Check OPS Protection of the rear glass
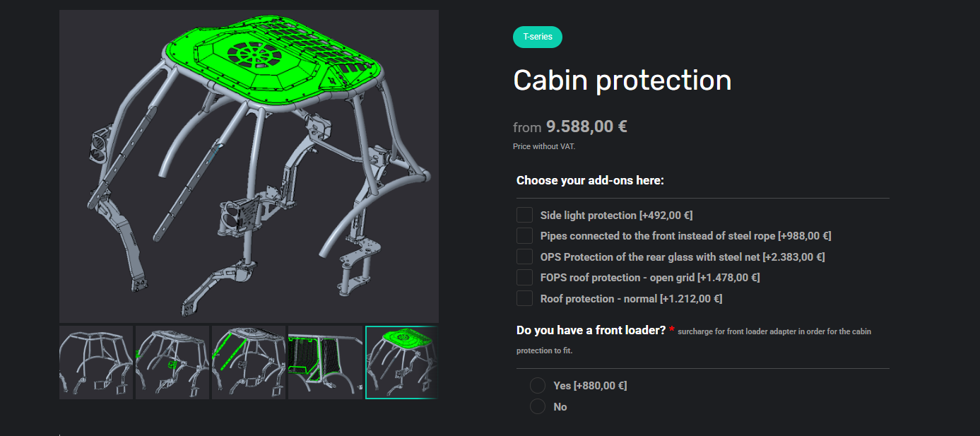Viewport: 980px width, 436px height. tap(524, 257)
